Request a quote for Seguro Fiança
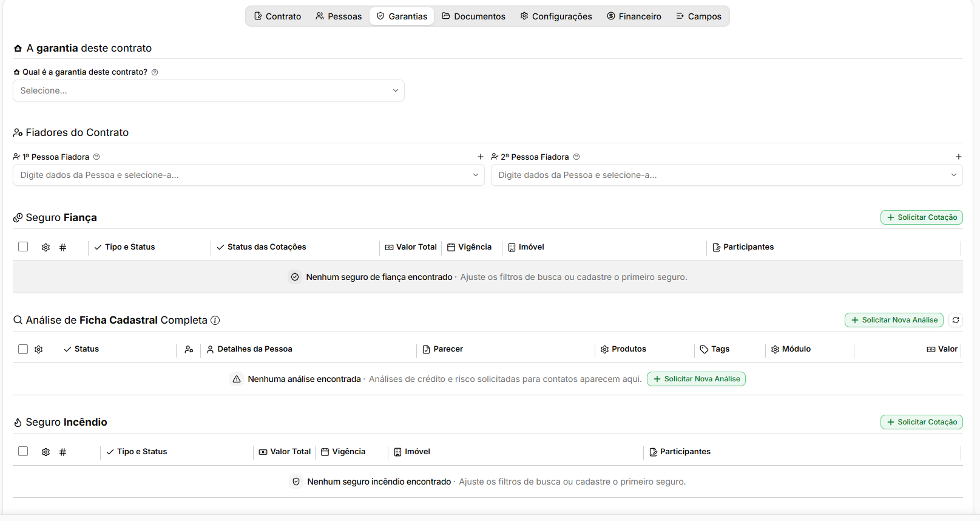 pos(922,217)
